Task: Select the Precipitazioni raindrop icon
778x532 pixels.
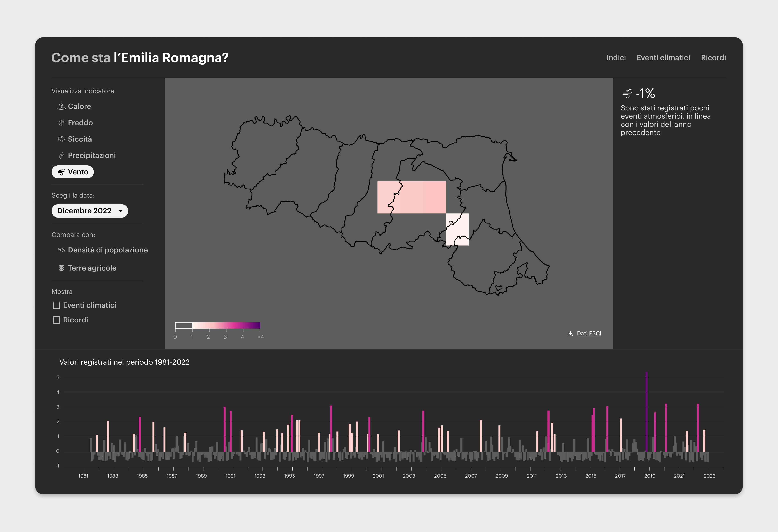Action: click(x=61, y=155)
